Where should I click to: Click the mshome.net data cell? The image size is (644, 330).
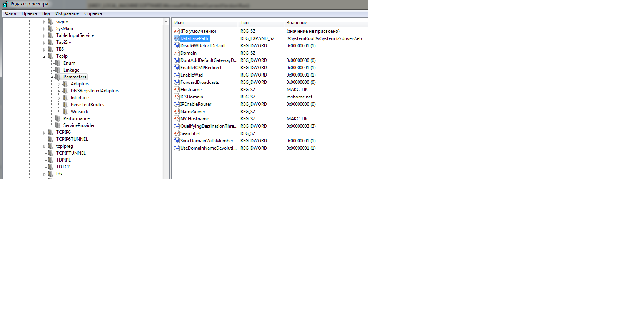299,97
